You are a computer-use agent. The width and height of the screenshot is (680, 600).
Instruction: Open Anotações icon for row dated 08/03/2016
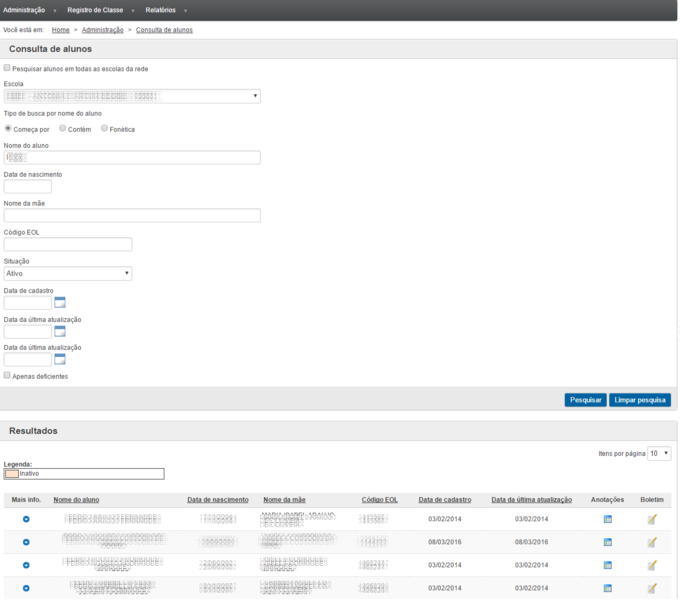608,542
